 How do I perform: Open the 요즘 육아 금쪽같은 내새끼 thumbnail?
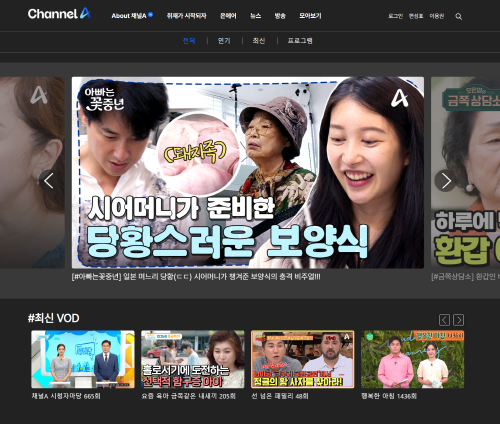[x=193, y=359]
